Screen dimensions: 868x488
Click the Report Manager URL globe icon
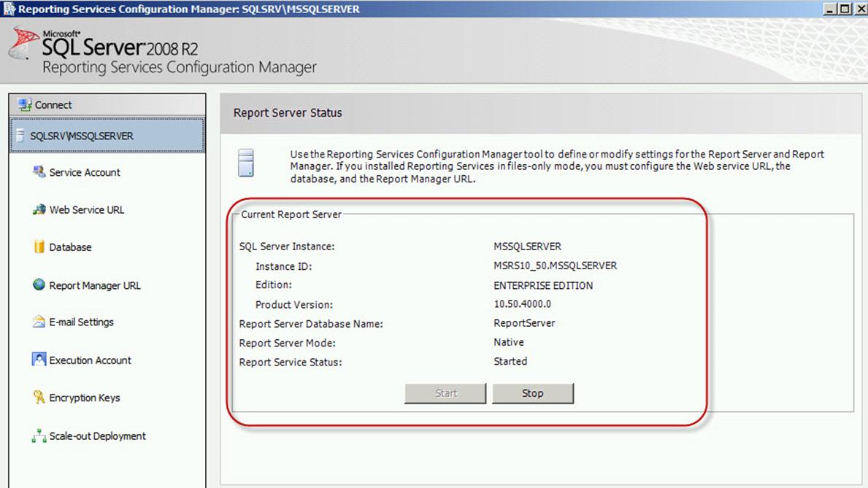coord(39,284)
